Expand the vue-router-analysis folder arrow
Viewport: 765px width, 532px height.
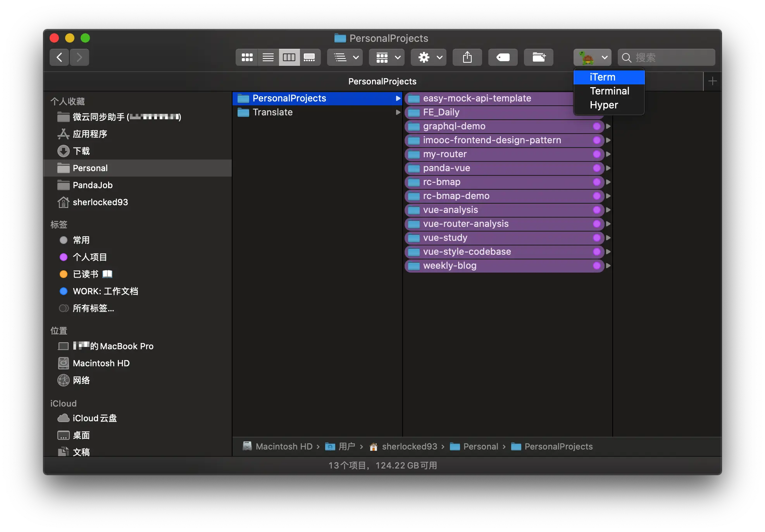tap(608, 224)
